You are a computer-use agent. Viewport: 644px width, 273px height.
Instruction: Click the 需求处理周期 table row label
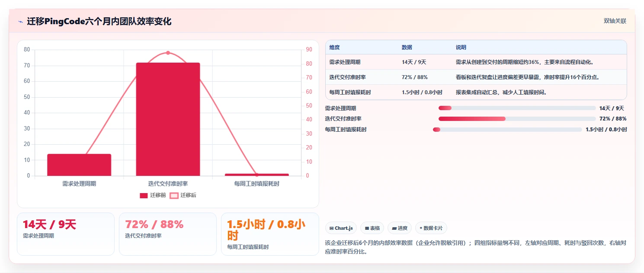[x=345, y=62]
